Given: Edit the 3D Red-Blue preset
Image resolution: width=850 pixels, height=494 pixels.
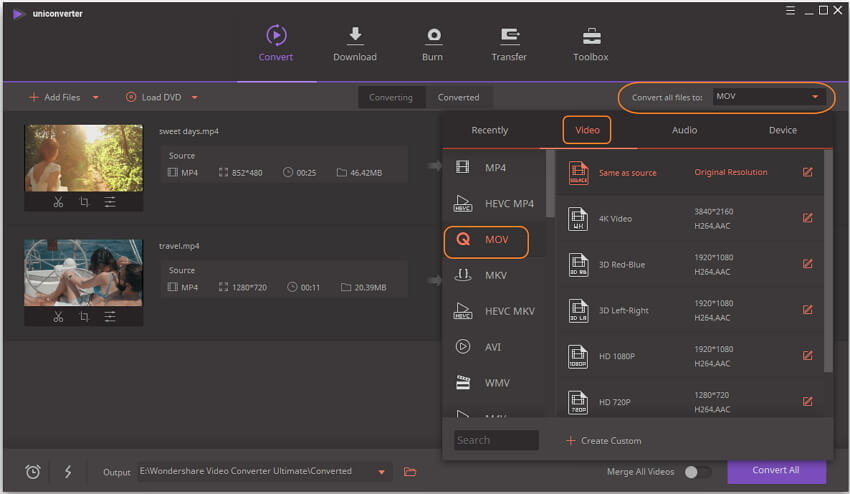Looking at the screenshot, I should pyautogui.click(x=807, y=264).
